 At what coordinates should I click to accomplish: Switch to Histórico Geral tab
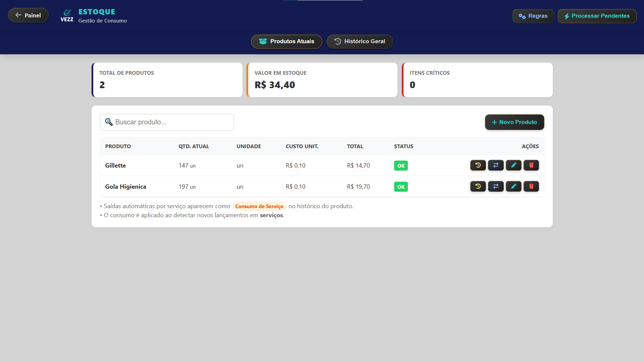[x=359, y=42]
